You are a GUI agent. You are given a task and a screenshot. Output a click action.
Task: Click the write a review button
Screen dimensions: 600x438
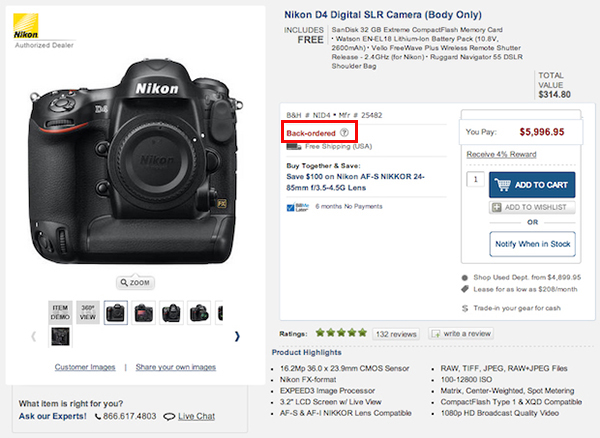(461, 334)
